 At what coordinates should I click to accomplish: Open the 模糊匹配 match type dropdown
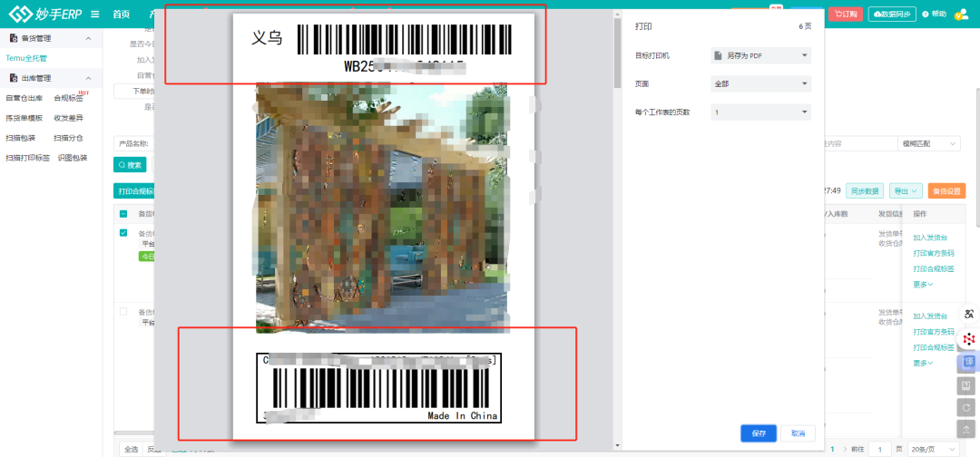click(x=929, y=143)
